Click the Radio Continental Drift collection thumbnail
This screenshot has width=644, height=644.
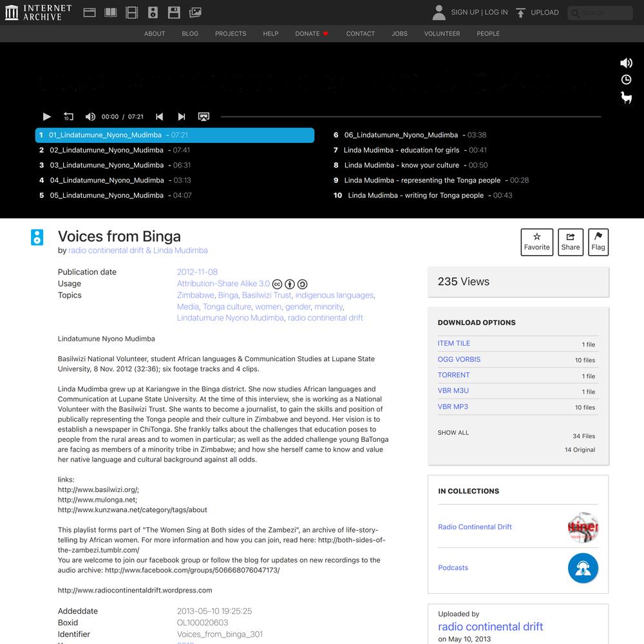pyautogui.click(x=583, y=527)
